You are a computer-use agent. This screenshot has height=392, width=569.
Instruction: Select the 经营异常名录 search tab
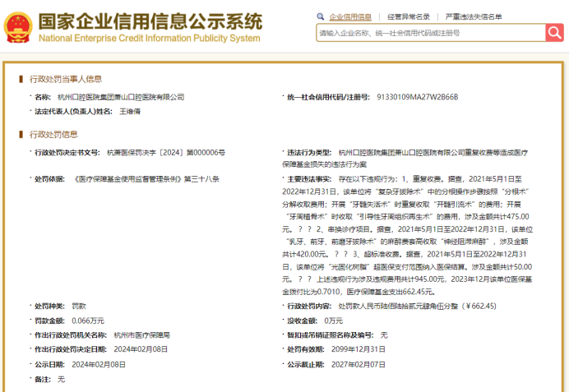click(409, 16)
